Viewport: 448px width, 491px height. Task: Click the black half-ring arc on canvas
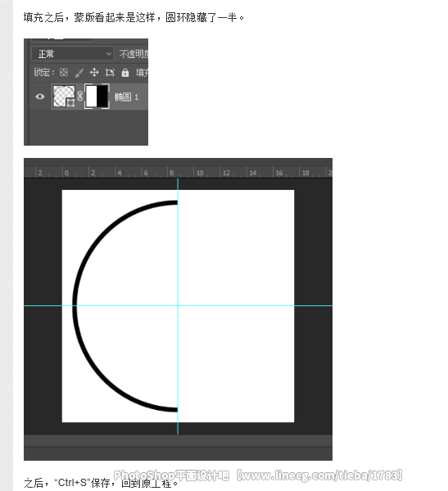75,305
